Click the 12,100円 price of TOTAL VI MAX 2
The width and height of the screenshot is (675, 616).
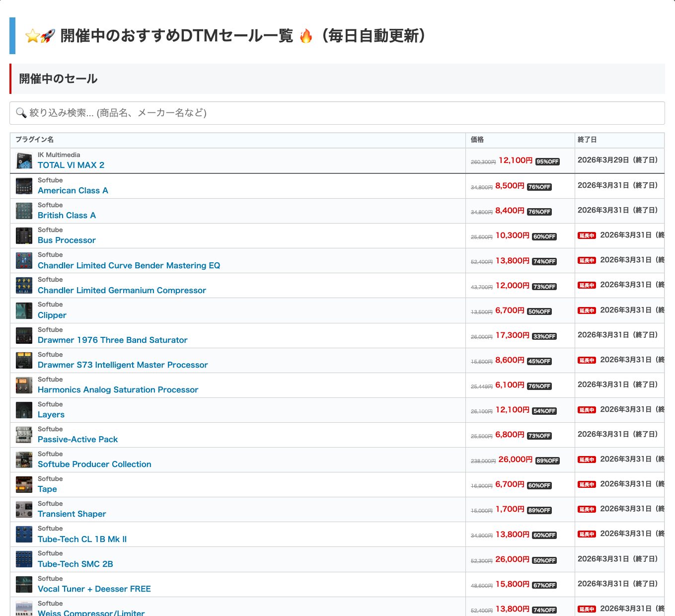[516, 160]
